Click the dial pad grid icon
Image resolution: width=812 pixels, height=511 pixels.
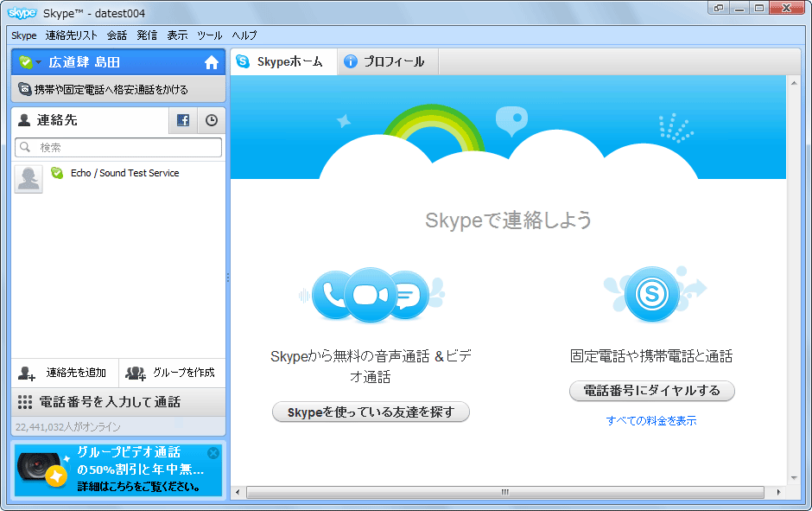pyautogui.click(x=25, y=402)
